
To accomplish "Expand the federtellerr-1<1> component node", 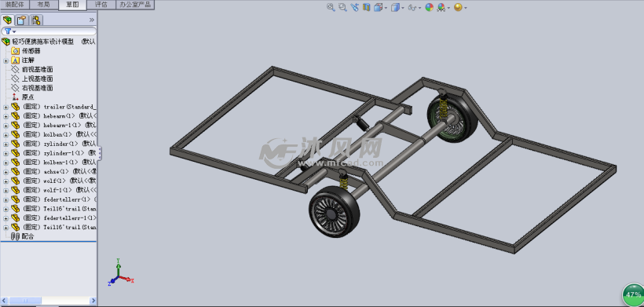I will coord(5,218).
